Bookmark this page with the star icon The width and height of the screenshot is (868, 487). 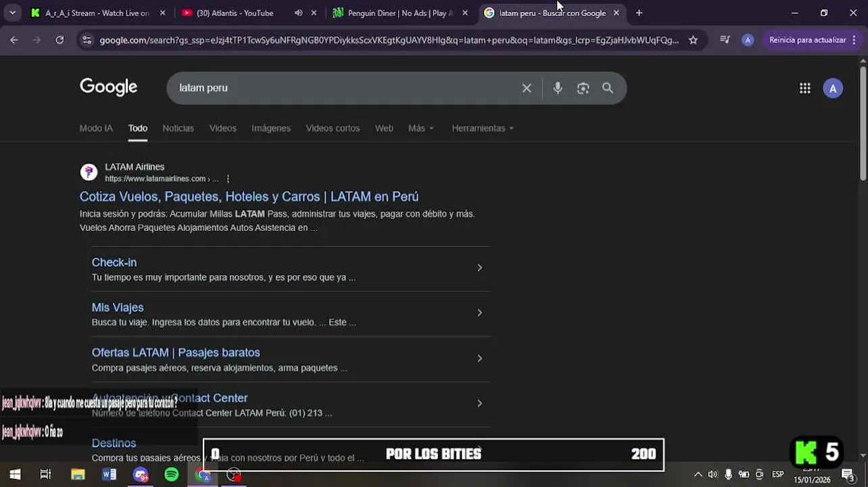[x=693, y=40]
